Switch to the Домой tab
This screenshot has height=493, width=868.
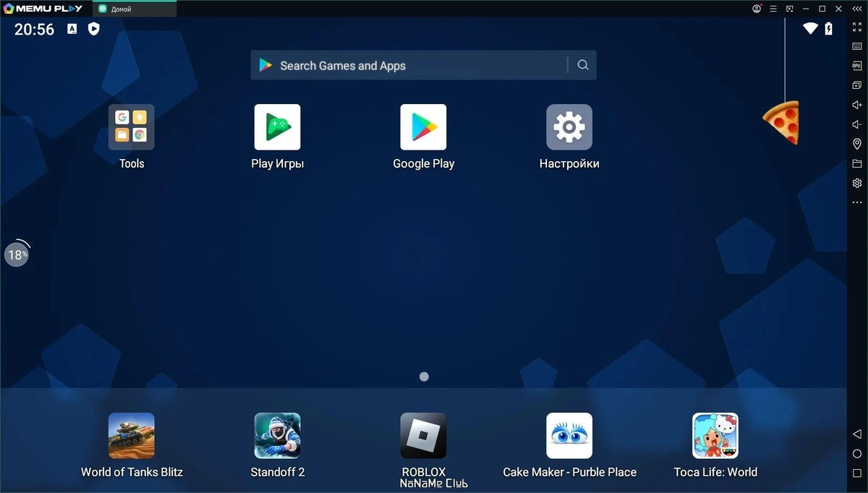coord(135,9)
